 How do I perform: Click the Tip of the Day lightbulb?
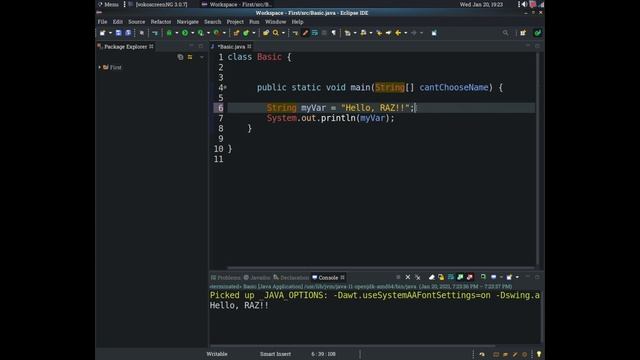pos(539,354)
